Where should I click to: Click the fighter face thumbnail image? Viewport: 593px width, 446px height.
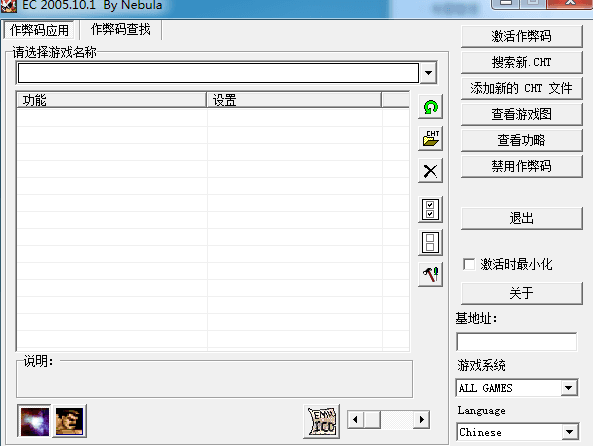pyautogui.click(x=70, y=421)
